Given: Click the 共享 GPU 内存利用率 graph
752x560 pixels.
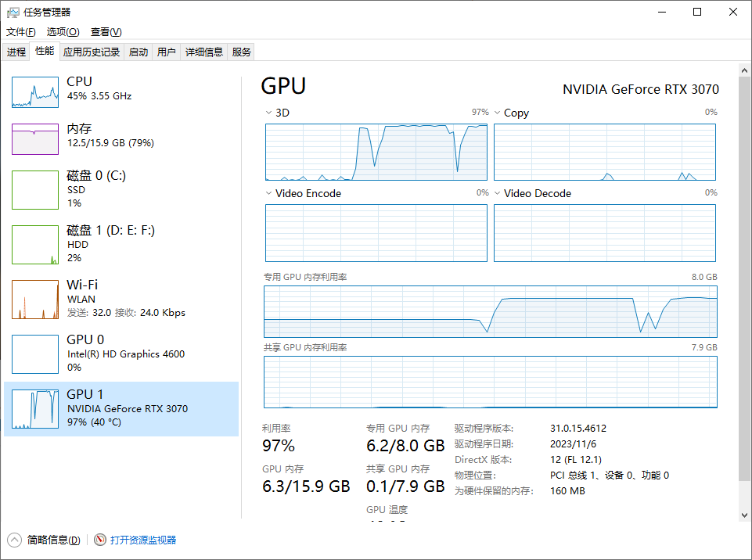Looking at the screenshot, I should [491, 382].
